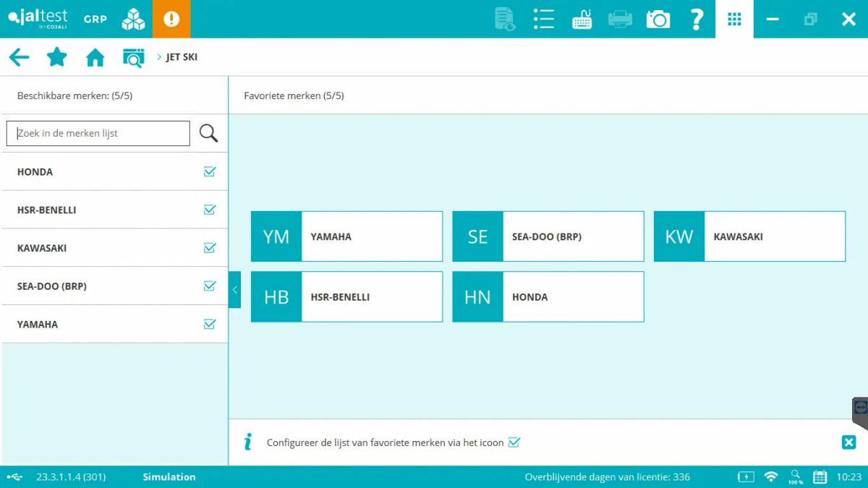Open the HONDA favorite brand tile
The image size is (868, 488).
coord(548,296)
